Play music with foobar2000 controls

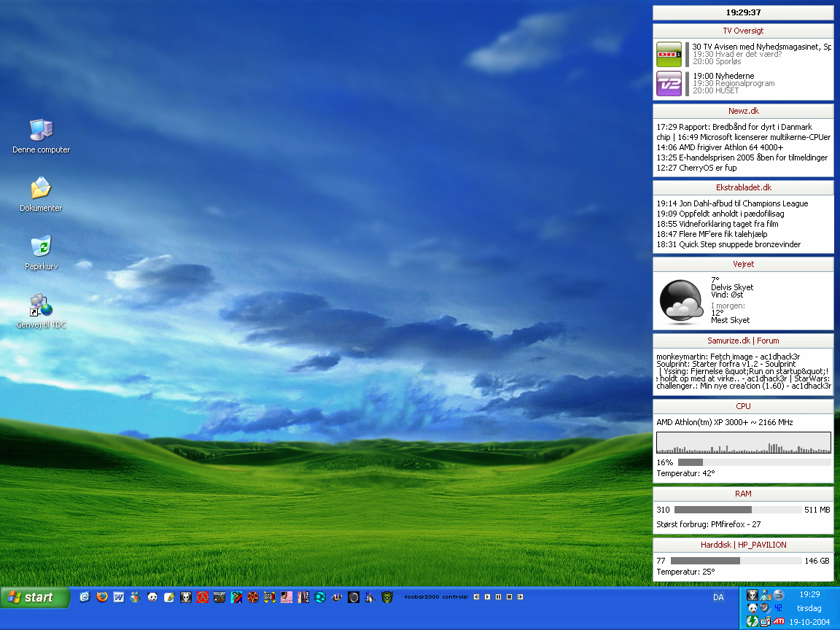[487, 596]
